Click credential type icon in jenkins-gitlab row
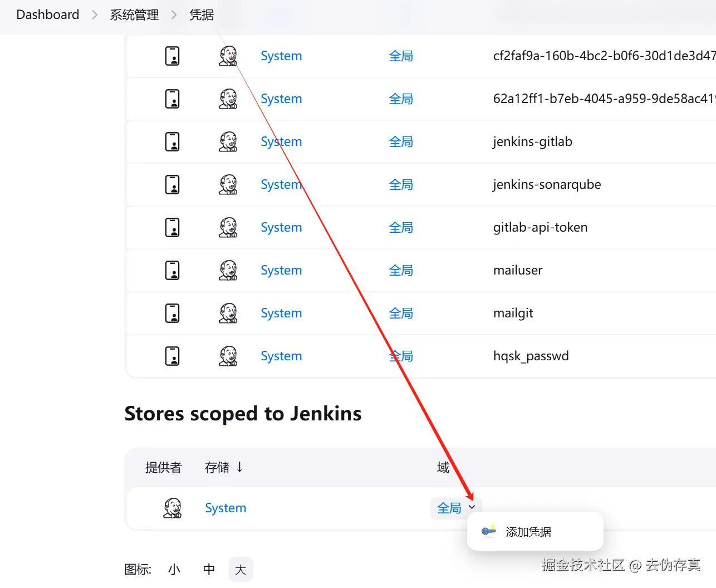 173,142
